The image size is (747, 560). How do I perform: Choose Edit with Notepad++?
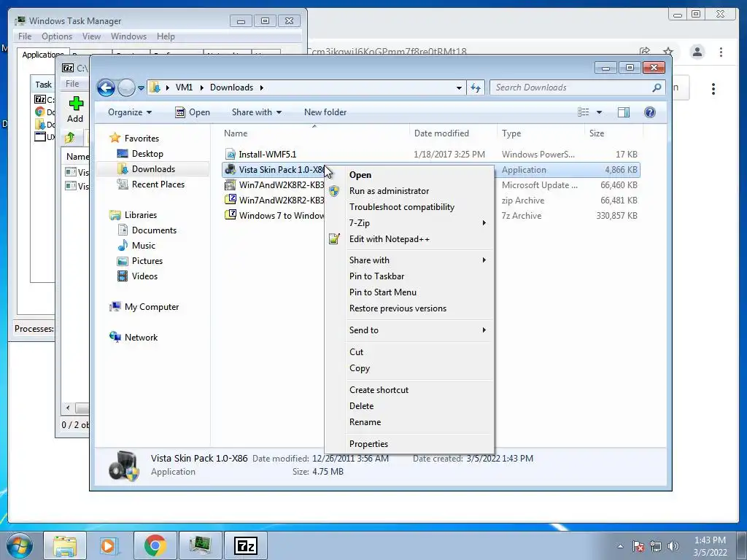pos(409,239)
